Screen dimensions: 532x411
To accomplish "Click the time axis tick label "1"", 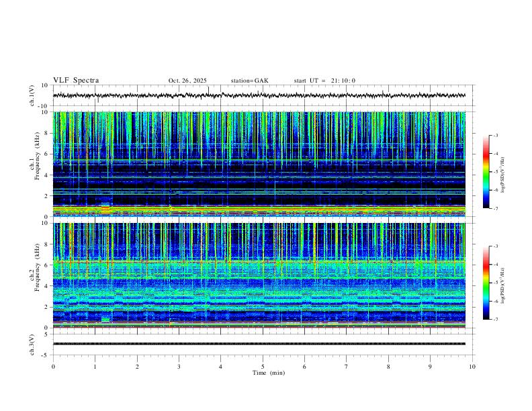I will coord(95,367).
